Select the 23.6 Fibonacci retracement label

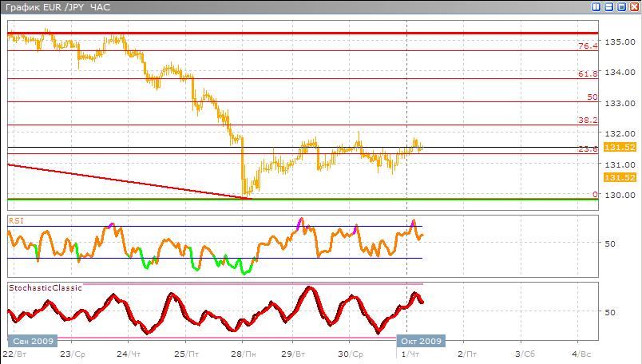point(588,148)
